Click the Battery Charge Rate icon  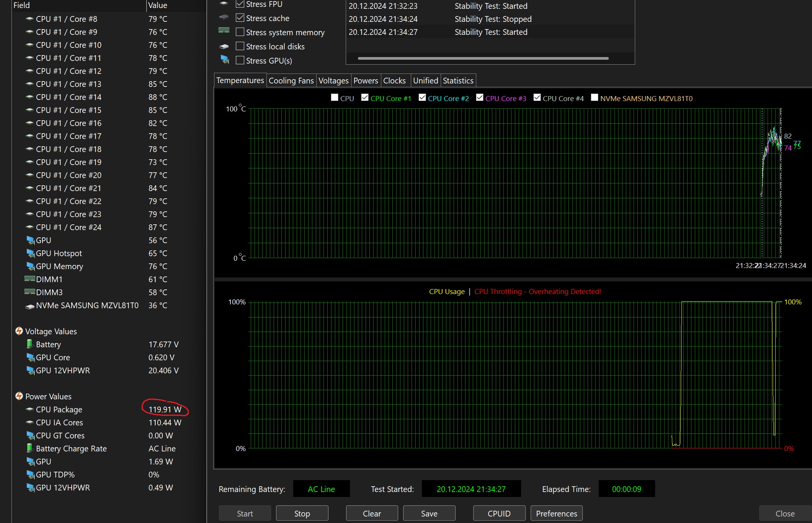(29, 448)
